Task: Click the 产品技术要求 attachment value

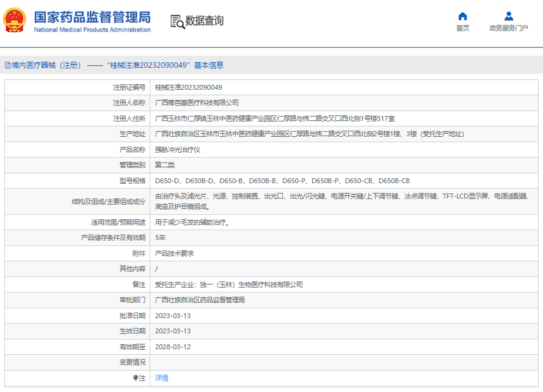Action: (174, 253)
